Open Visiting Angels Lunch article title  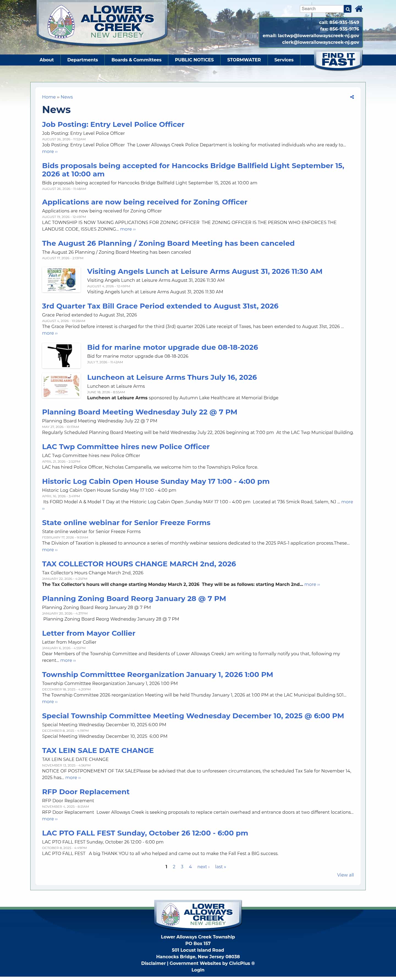(204, 271)
